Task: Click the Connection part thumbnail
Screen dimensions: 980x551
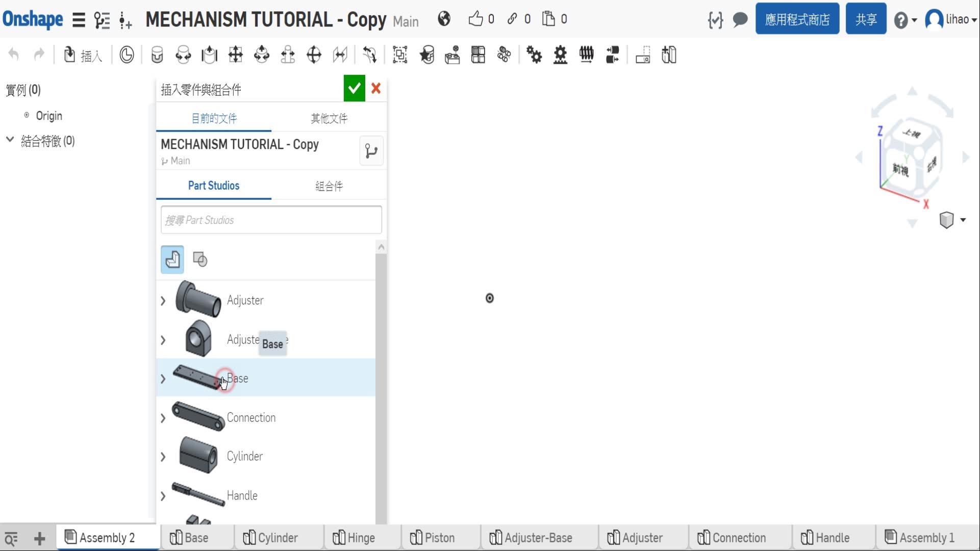Action: 198,416
